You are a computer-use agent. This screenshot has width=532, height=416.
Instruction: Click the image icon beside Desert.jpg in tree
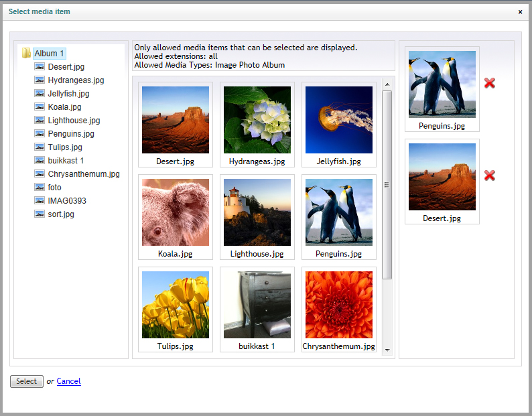coord(40,66)
